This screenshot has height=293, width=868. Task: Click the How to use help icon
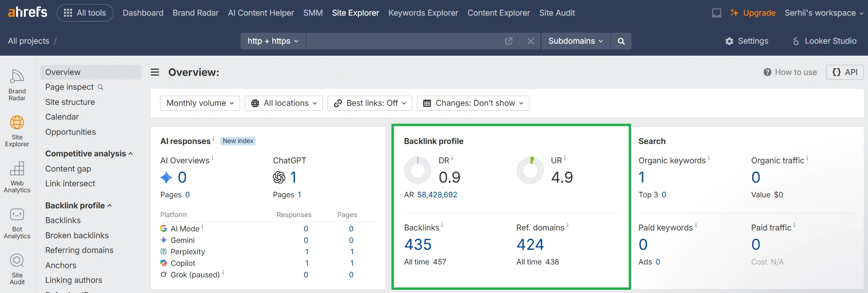point(767,72)
